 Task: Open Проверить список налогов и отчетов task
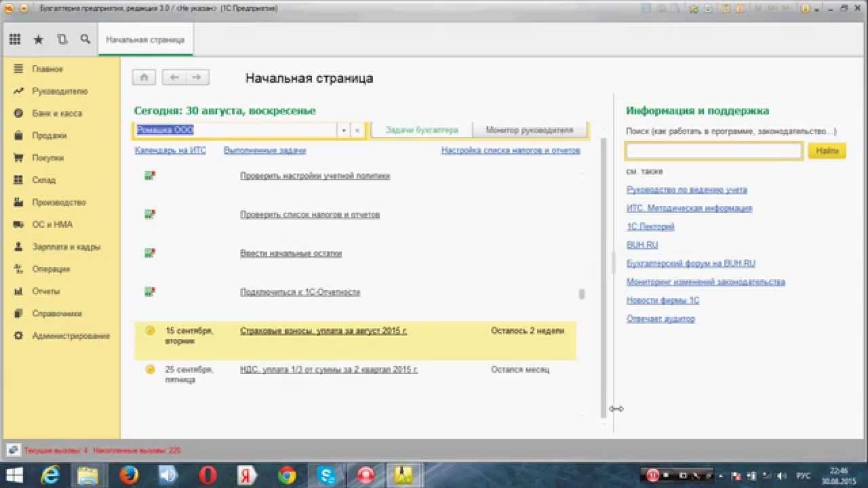pyautogui.click(x=310, y=215)
